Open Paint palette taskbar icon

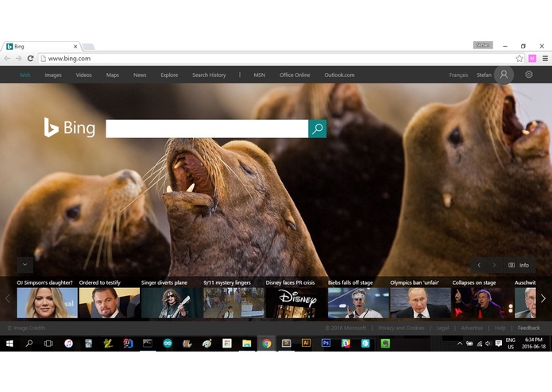207,344
